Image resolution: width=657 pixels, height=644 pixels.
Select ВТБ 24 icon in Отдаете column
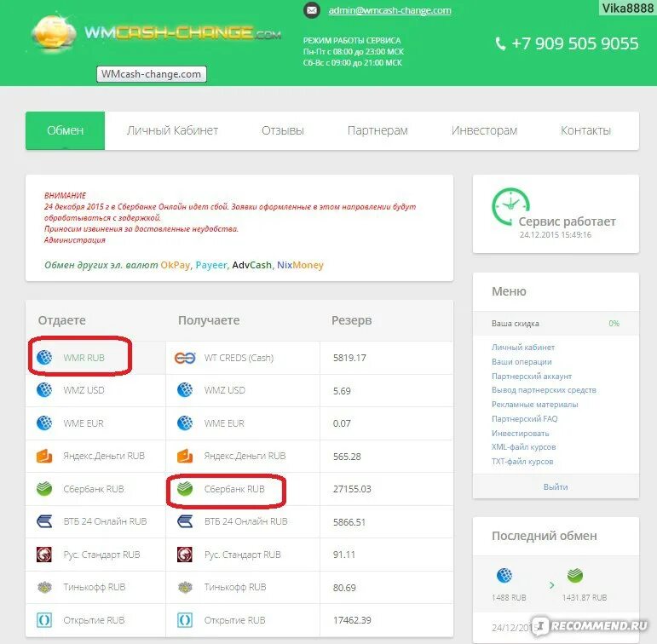[x=44, y=521]
